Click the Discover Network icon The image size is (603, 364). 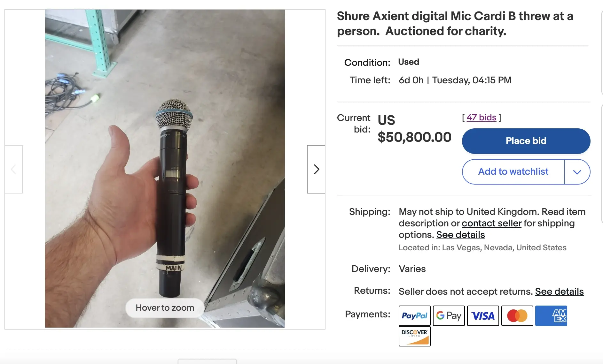414,336
